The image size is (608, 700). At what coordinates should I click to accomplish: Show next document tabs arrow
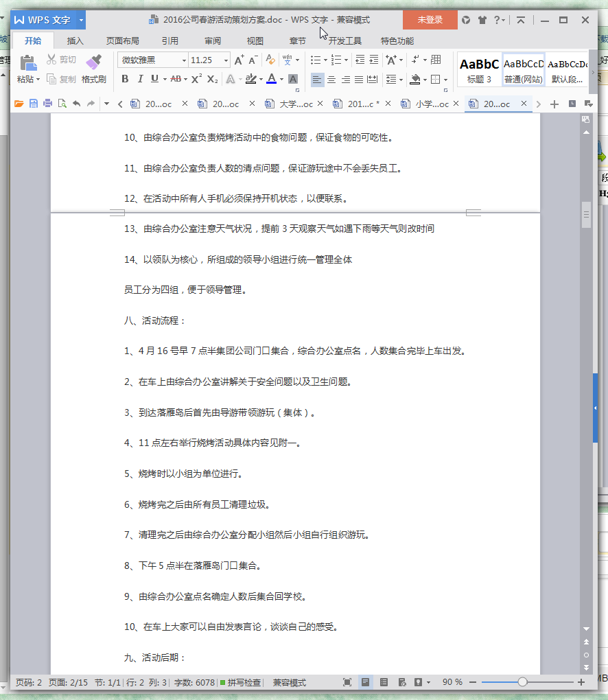(x=539, y=104)
